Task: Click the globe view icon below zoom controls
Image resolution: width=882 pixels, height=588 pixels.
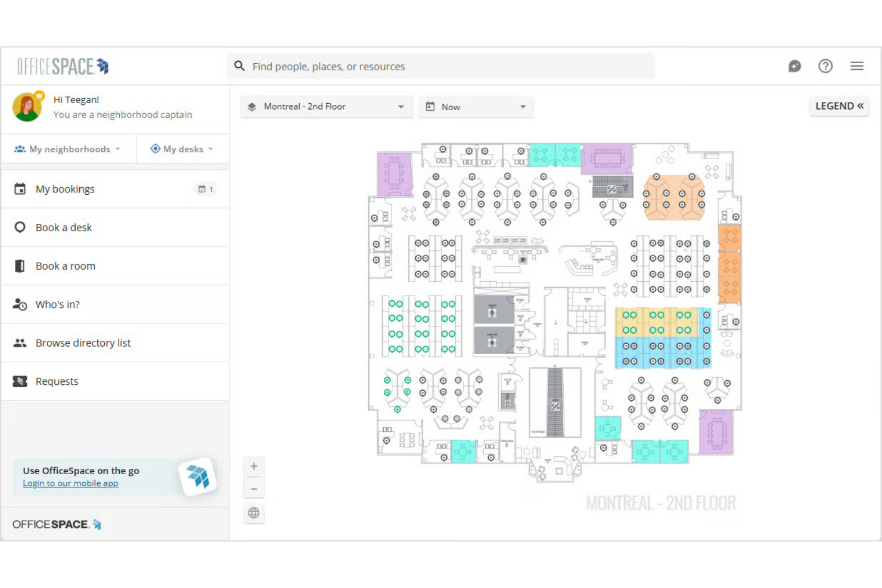Action: 254,512
